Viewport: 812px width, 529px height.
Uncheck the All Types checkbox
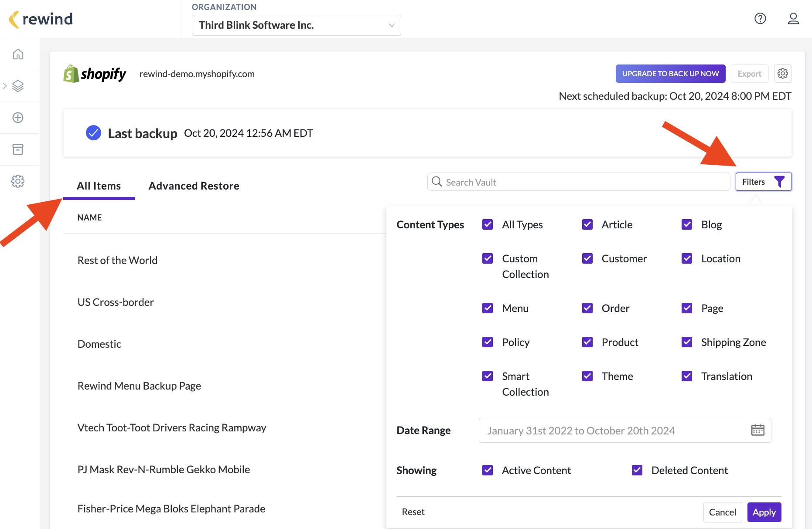tap(488, 224)
